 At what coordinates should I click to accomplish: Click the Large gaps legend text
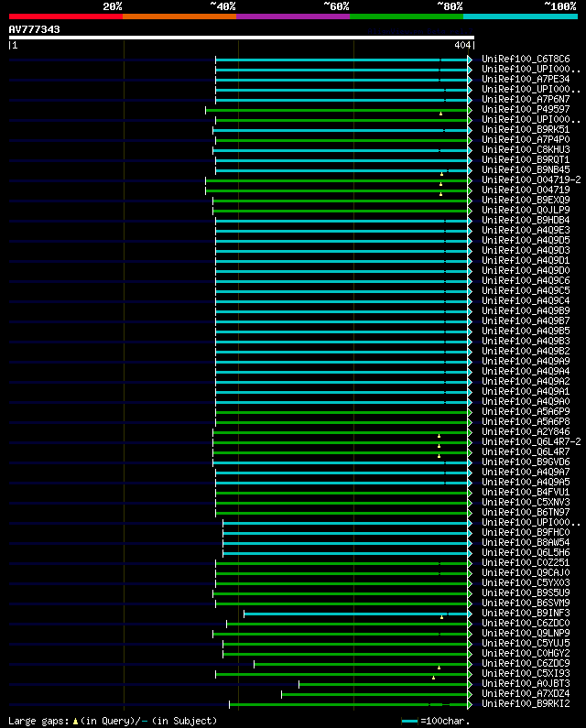click(113, 721)
